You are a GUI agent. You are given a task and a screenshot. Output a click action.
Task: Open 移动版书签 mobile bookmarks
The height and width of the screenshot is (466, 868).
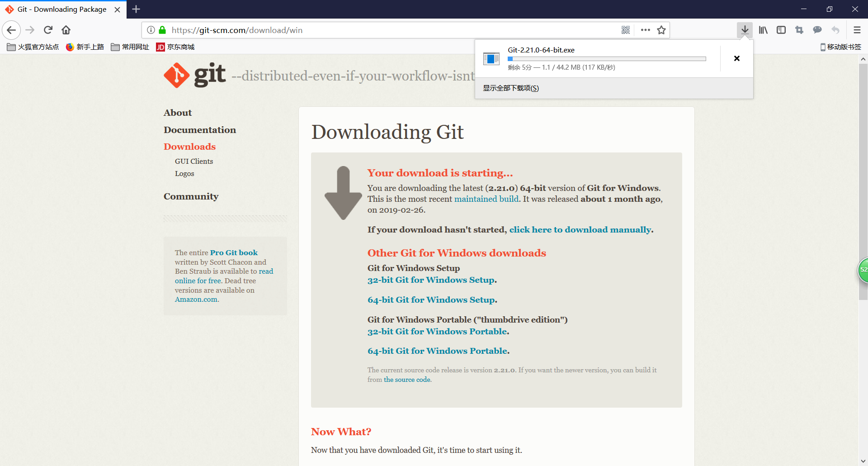tap(841, 47)
